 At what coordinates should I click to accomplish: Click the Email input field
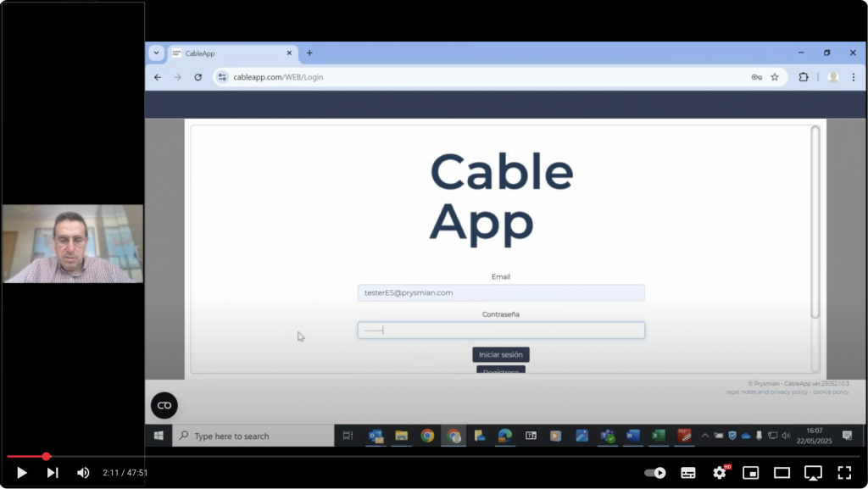(x=501, y=292)
